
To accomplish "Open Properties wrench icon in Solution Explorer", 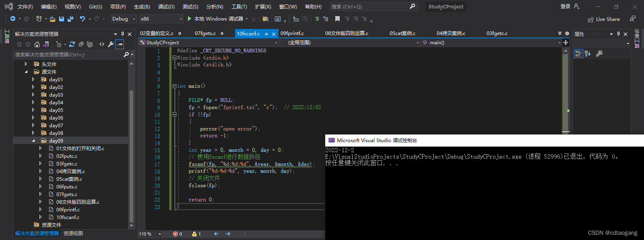I will tap(111, 44).
